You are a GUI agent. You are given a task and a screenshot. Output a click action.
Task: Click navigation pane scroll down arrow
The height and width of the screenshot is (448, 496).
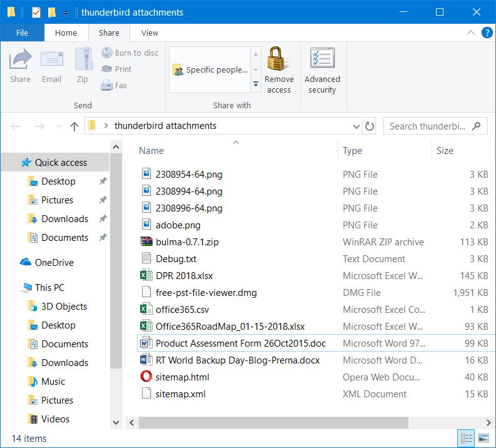pos(116,423)
